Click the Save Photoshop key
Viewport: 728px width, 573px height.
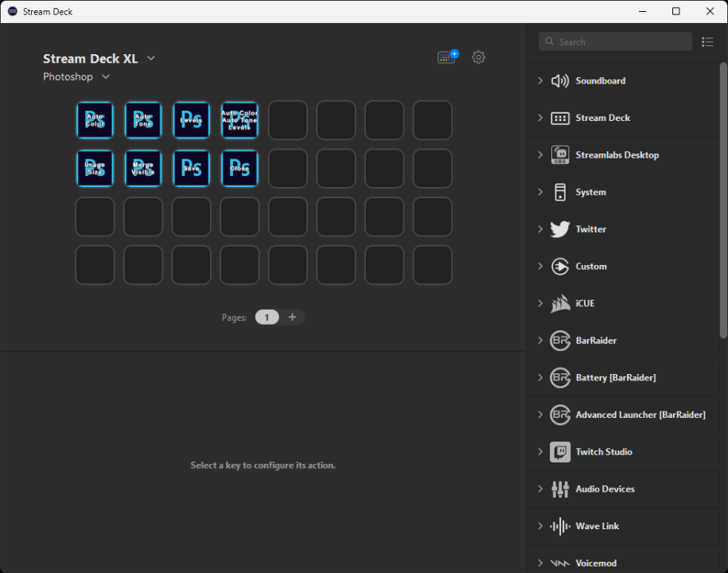[x=191, y=168]
